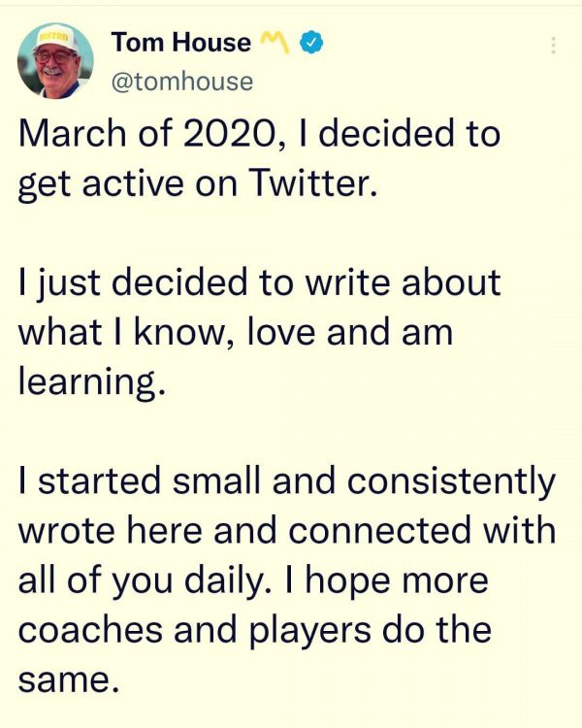This screenshot has width=582, height=728.
Task: Click the line 'I just decided to write about'
Action: pos(260,281)
